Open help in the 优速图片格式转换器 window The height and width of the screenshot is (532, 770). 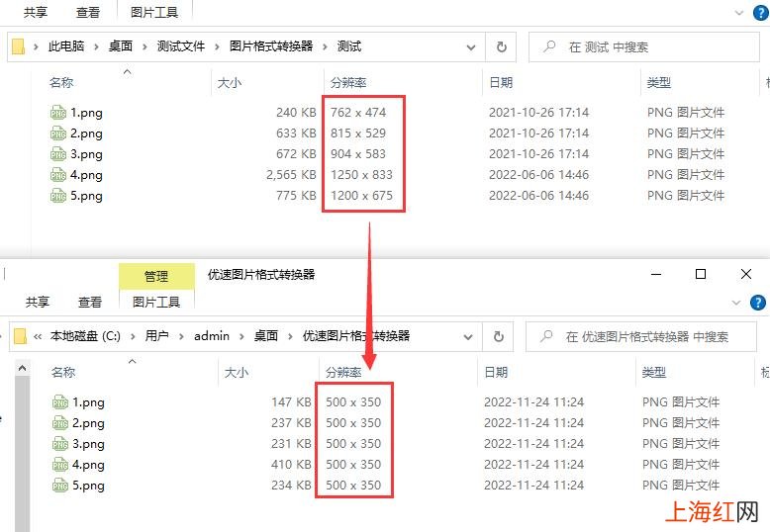[x=758, y=303]
